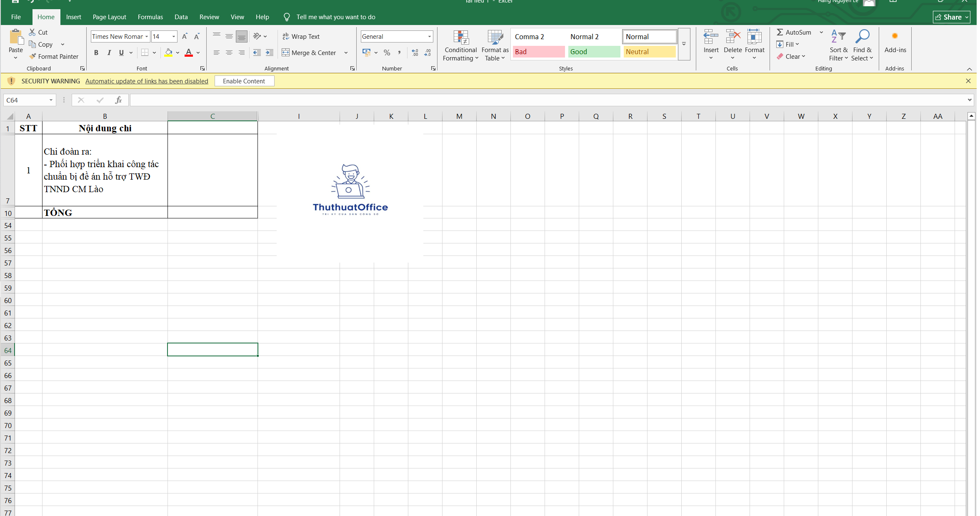Click the Center alignment icon
The image size is (980, 516).
pyautogui.click(x=229, y=53)
